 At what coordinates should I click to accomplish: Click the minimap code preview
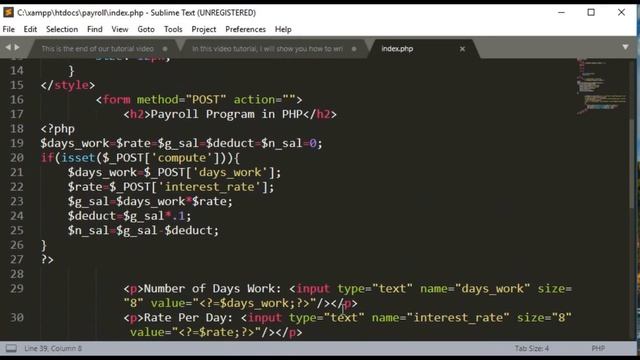[602, 87]
